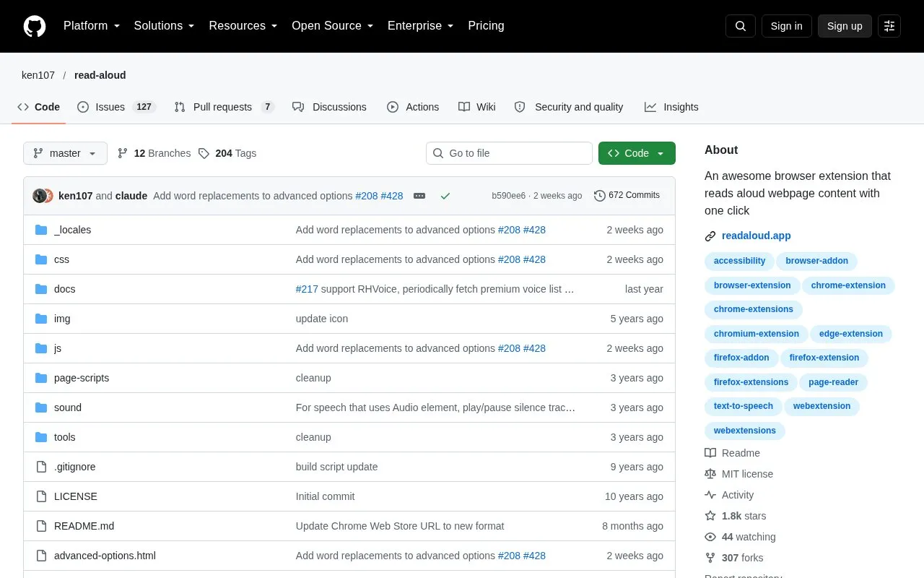Open the Insights tab
The image size is (924, 578).
[671, 107]
